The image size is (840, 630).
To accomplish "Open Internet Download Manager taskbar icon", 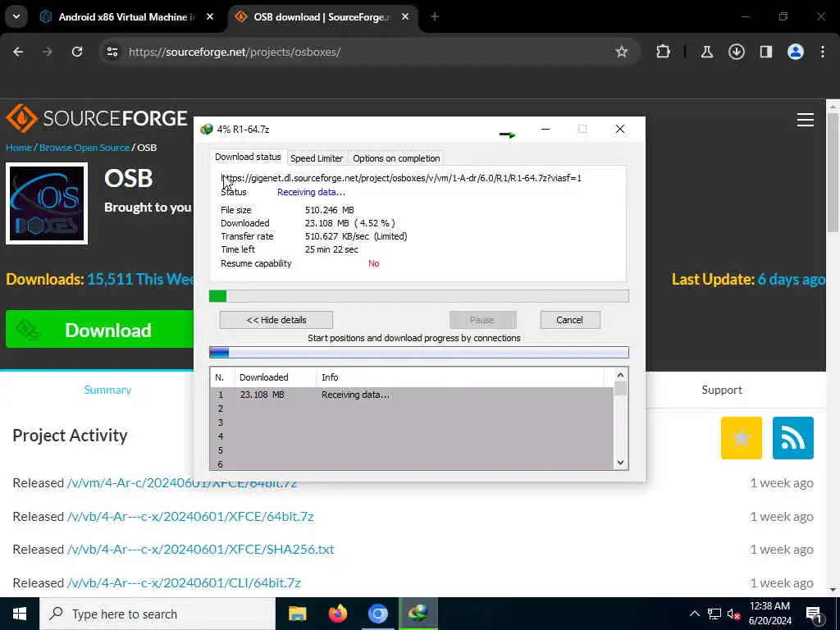I will click(x=418, y=614).
